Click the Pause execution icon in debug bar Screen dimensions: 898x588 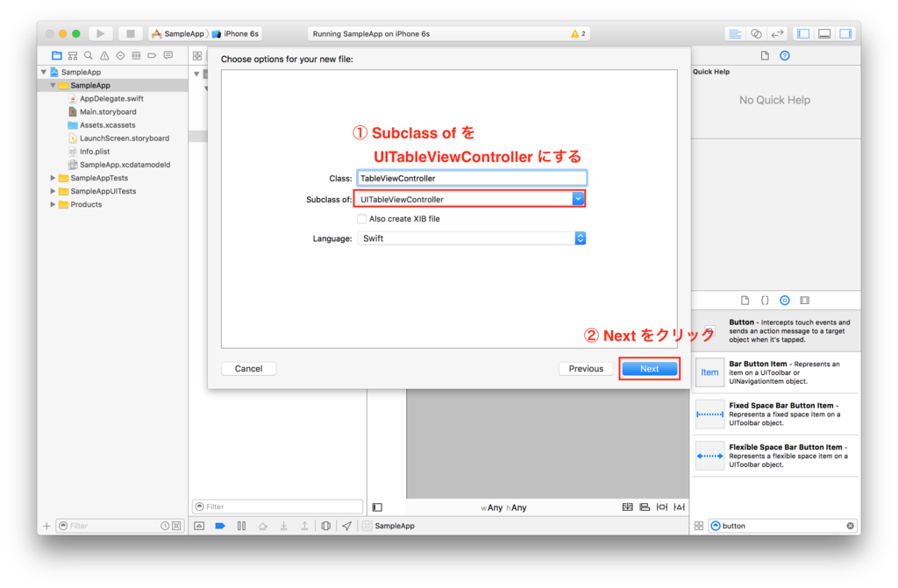[242, 526]
